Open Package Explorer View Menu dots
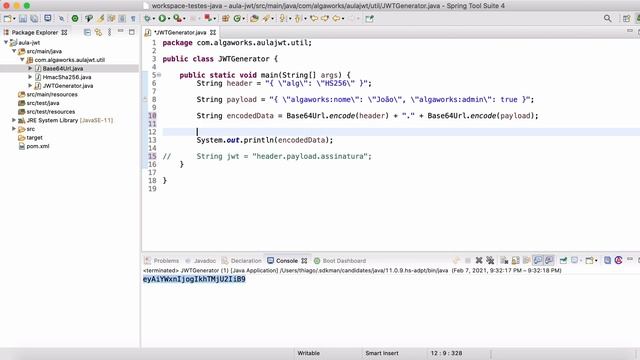This screenshot has height=360, width=640. click(109, 32)
